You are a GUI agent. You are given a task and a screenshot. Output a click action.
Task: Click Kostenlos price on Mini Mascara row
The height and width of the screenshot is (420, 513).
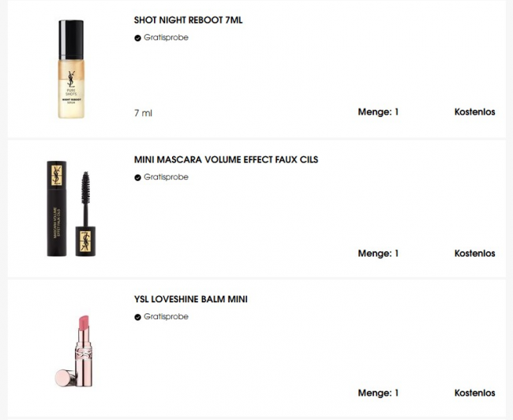point(474,253)
